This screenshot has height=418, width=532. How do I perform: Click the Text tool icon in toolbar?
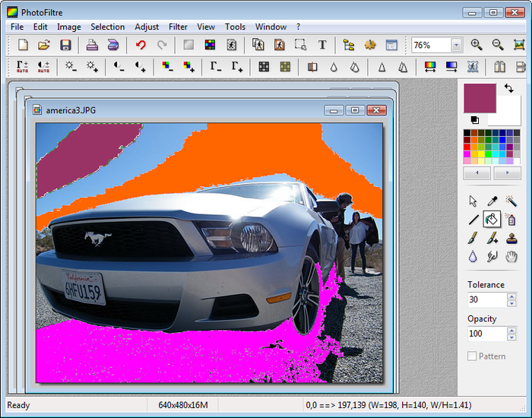(322, 45)
